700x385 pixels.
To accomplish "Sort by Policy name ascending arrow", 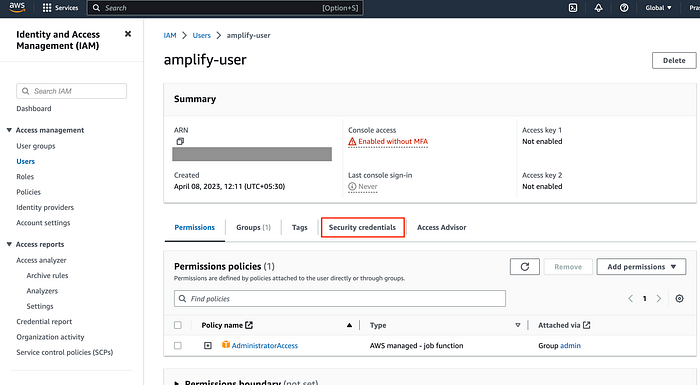I will [349, 325].
